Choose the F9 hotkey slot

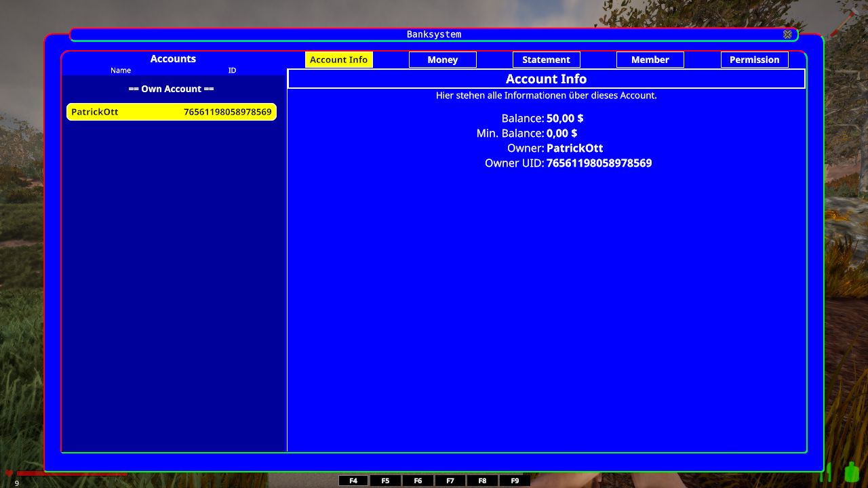(515, 481)
